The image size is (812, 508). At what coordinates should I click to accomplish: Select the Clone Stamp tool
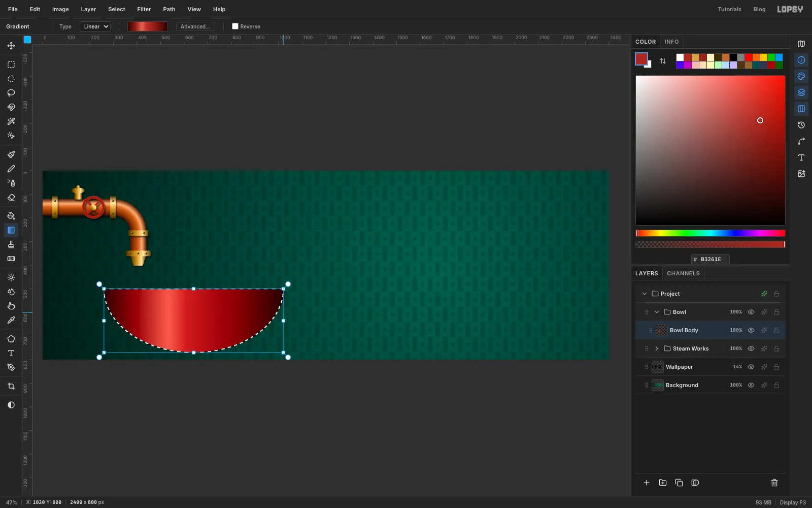[11, 244]
